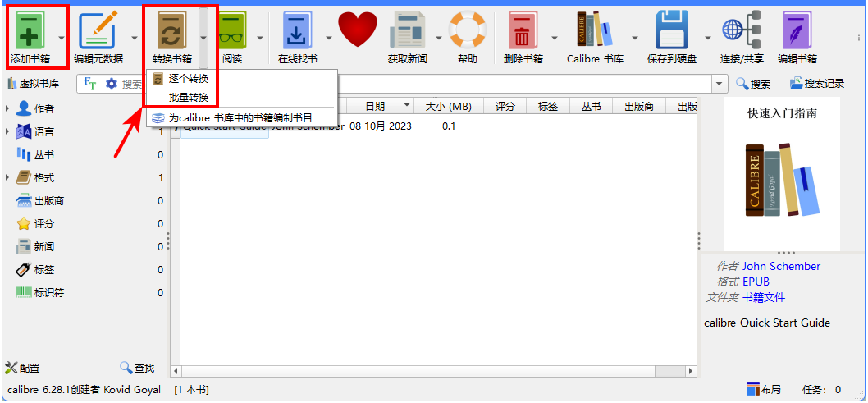Choose Bulk convert (批量转换) menu item
This screenshot has width=868, height=403.
242,98
